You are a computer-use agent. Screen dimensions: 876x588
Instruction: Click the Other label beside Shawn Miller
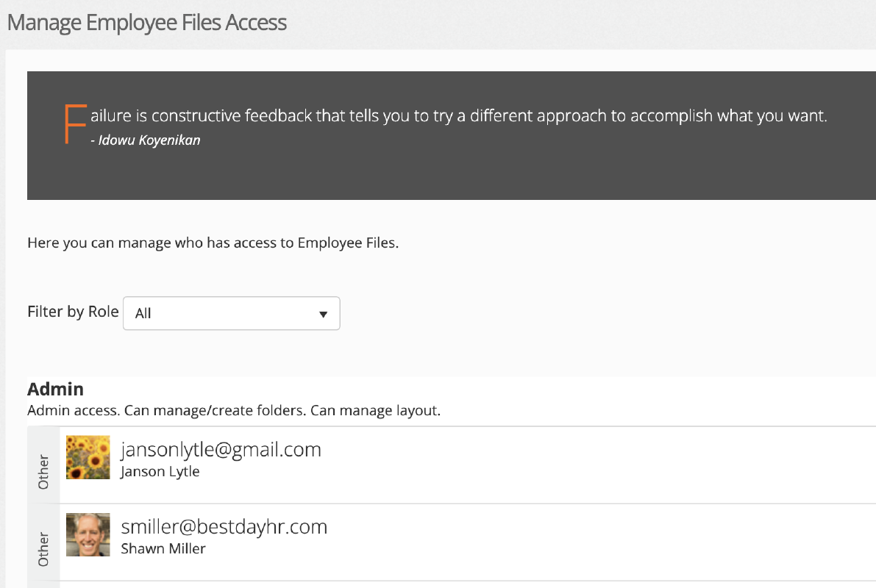pos(43,550)
